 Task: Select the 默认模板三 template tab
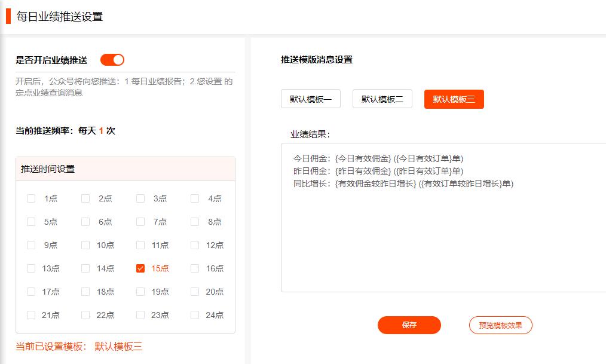click(454, 99)
